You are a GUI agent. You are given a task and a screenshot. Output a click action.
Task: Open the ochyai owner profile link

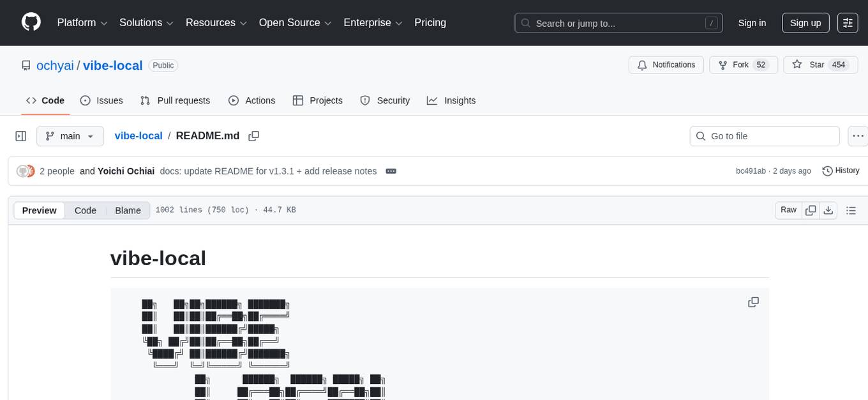[x=56, y=66]
